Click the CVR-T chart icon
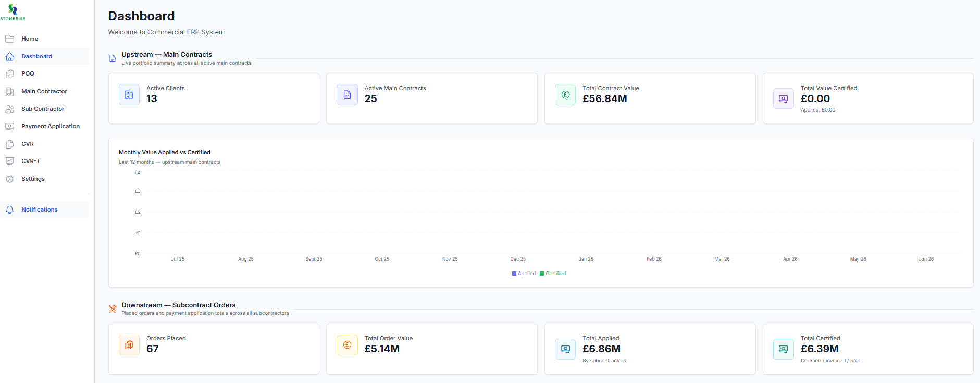The width and height of the screenshot is (980, 383). pyautogui.click(x=9, y=161)
